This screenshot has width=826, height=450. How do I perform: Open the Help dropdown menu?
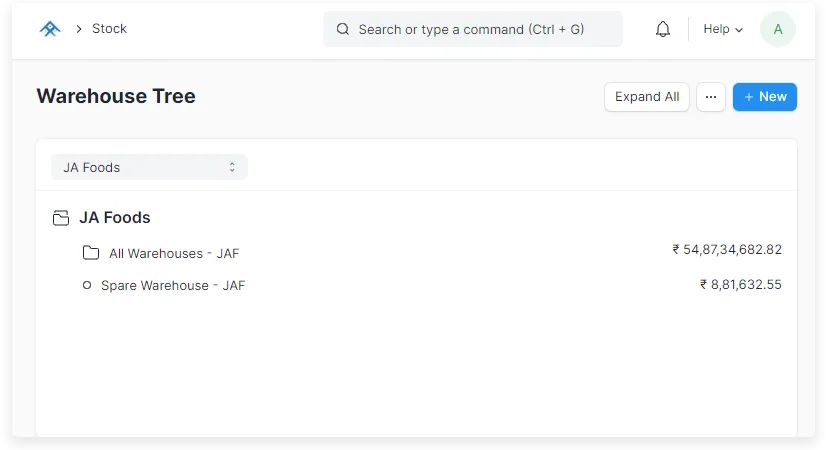tap(723, 29)
